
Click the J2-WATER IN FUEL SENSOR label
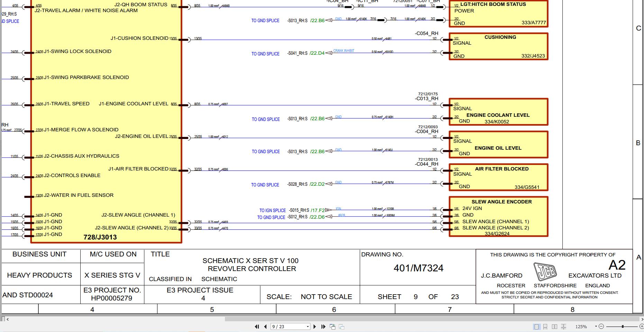tap(79, 195)
